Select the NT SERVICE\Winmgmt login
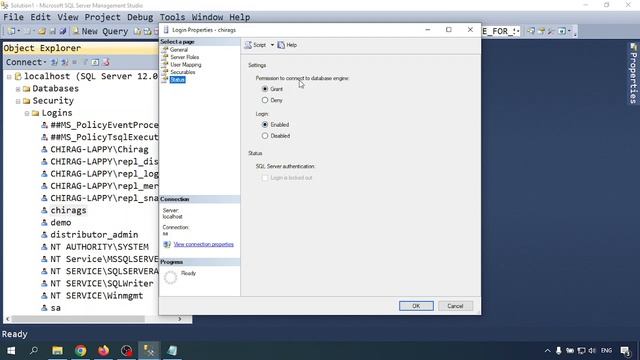 [x=97, y=296]
